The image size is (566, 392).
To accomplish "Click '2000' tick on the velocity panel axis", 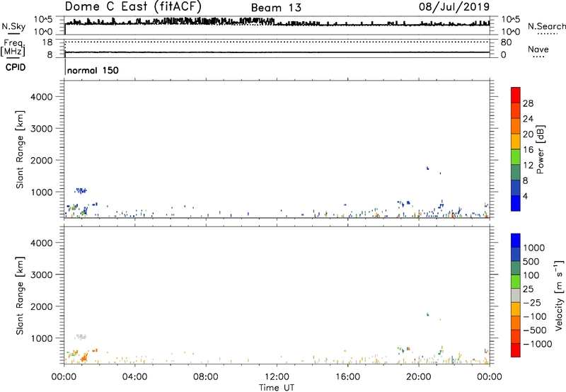I will 42,306.
